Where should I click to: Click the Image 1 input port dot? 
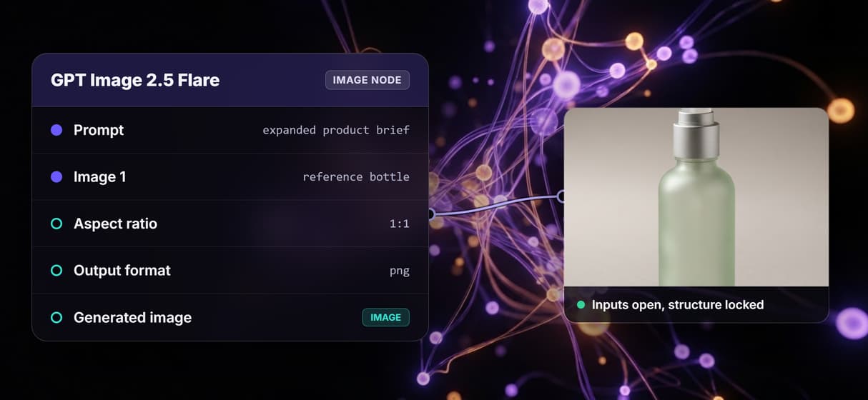[x=56, y=176]
